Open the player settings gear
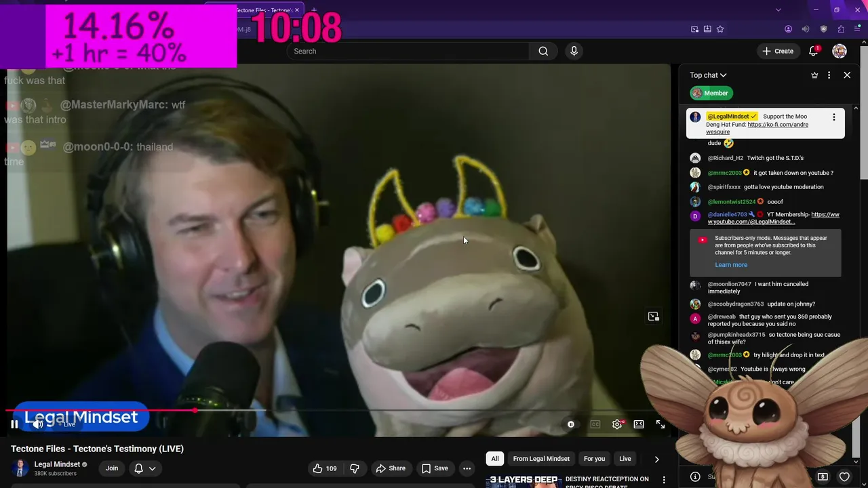This screenshot has height=488, width=868. point(617,424)
